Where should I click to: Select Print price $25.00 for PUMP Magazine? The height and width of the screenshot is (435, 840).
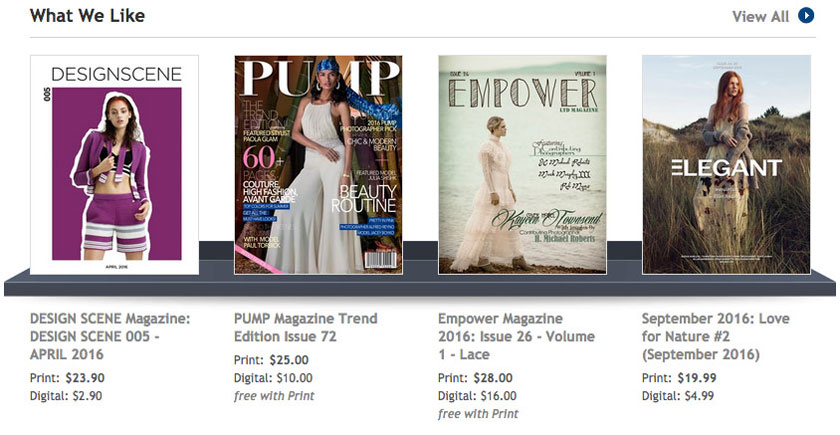271,359
